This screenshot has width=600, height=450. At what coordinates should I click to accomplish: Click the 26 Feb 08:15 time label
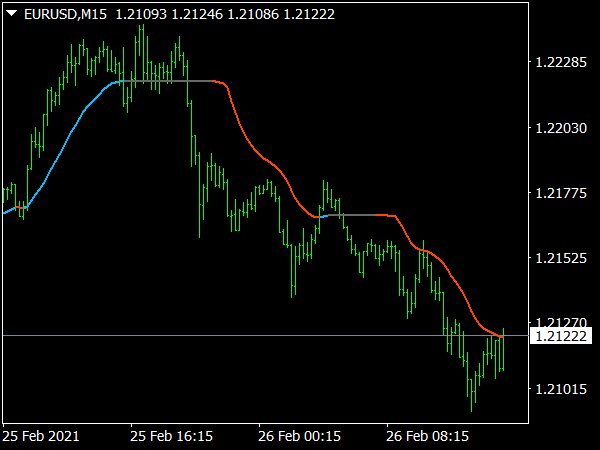pos(427,436)
